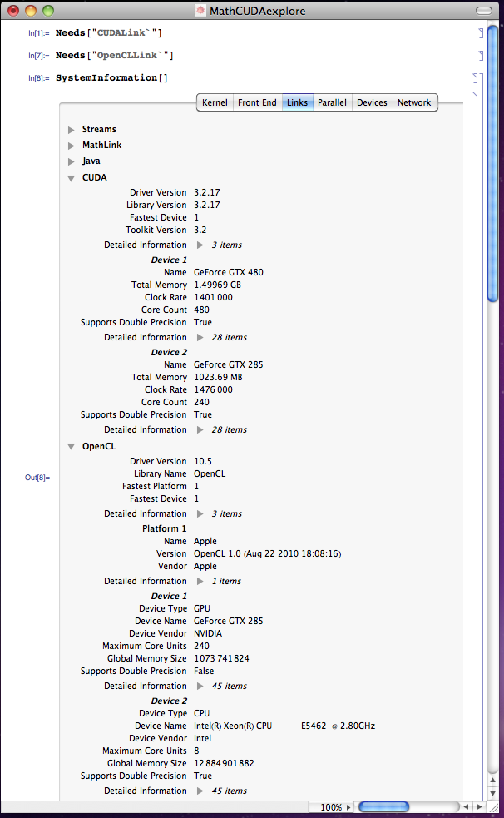Expand the MathLink section
This screenshot has width=504, height=818.
point(72,146)
